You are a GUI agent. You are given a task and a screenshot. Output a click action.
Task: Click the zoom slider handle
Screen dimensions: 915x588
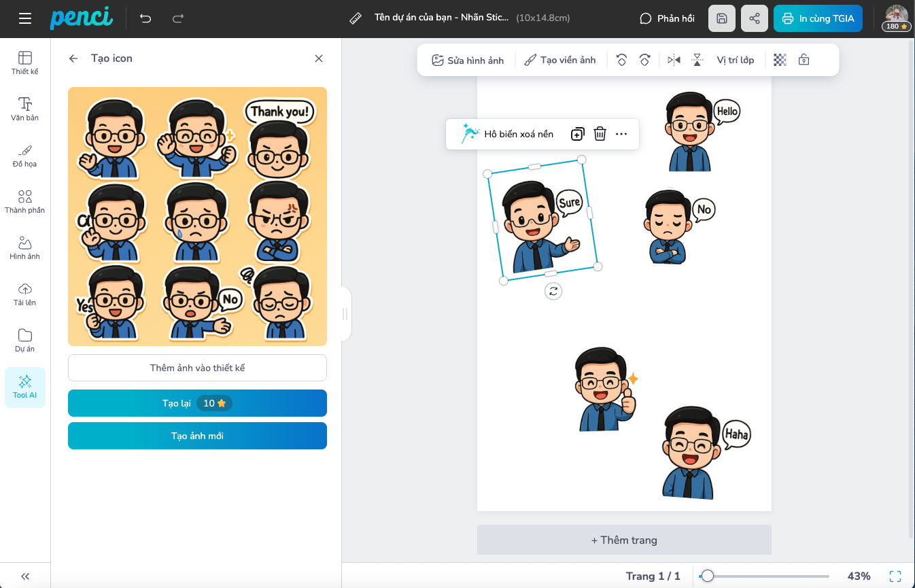tap(708, 576)
